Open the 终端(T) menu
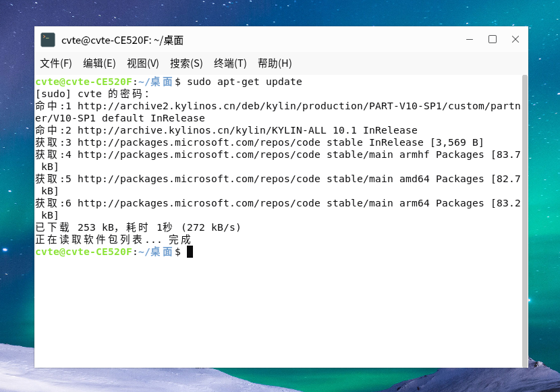Screen dimensions: 560x392 (x=230, y=63)
